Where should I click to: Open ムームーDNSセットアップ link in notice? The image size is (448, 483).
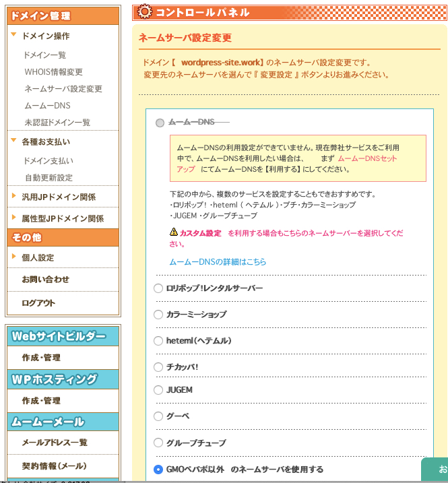tap(367, 158)
